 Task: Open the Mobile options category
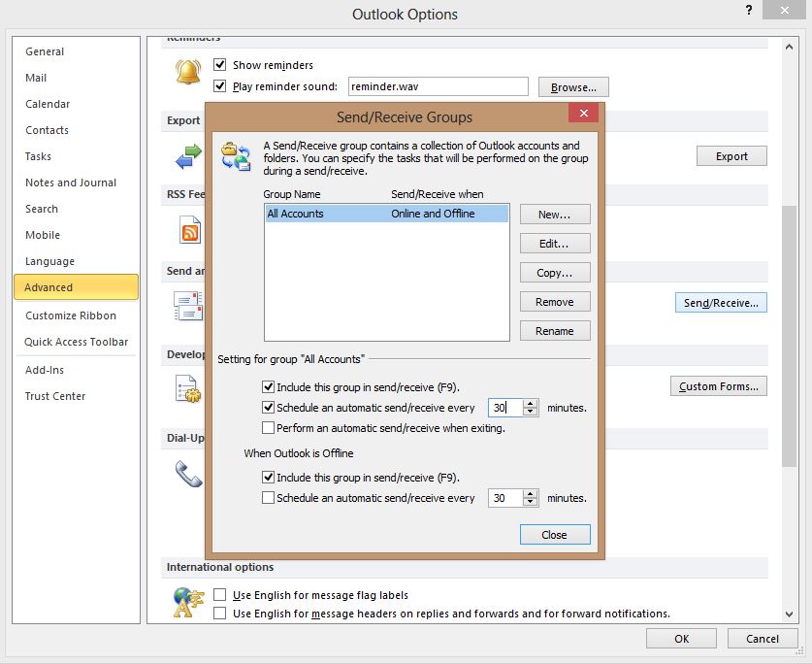coord(76,235)
